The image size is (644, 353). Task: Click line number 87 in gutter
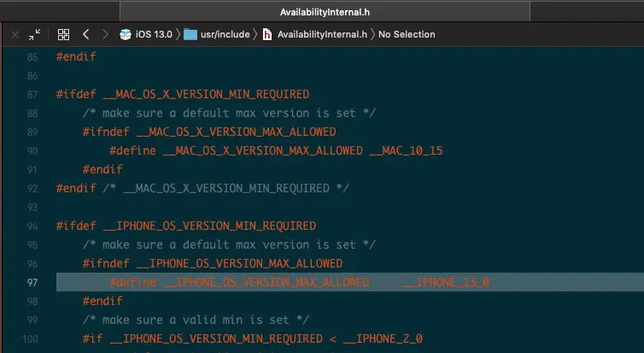tap(32, 95)
